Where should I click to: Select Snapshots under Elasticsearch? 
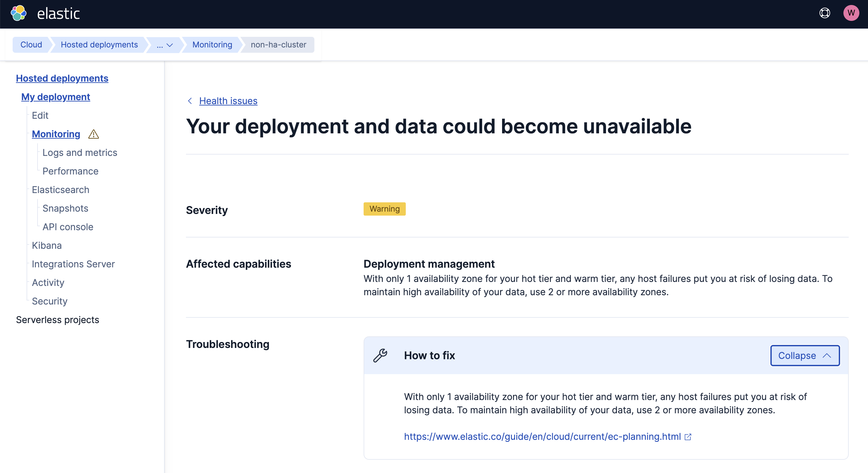click(x=65, y=208)
